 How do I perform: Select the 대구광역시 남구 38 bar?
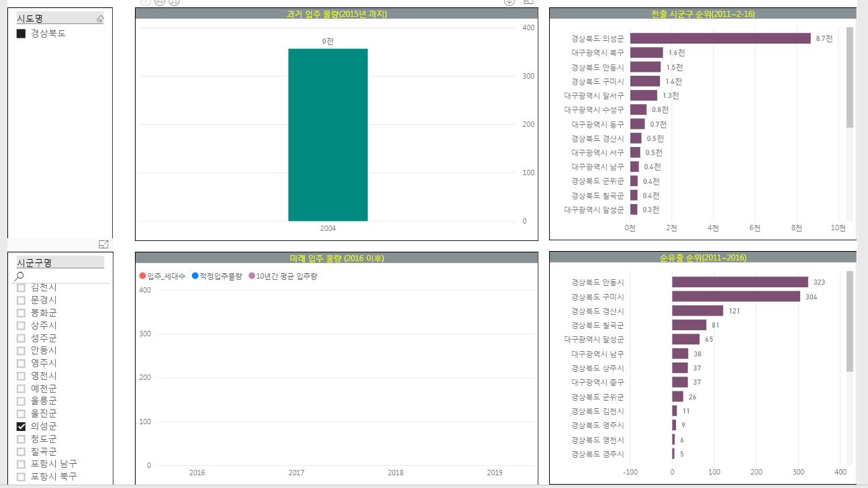click(681, 354)
